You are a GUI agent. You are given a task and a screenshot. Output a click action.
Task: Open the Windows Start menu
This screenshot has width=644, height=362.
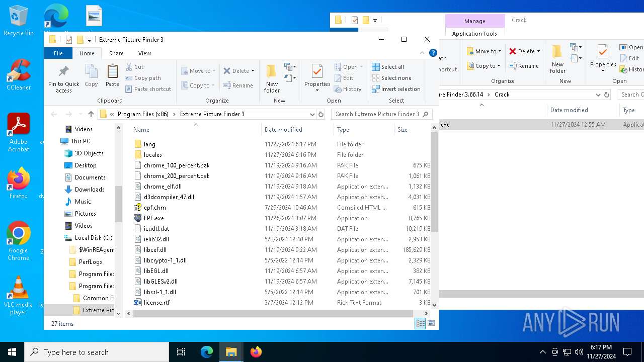(12, 352)
